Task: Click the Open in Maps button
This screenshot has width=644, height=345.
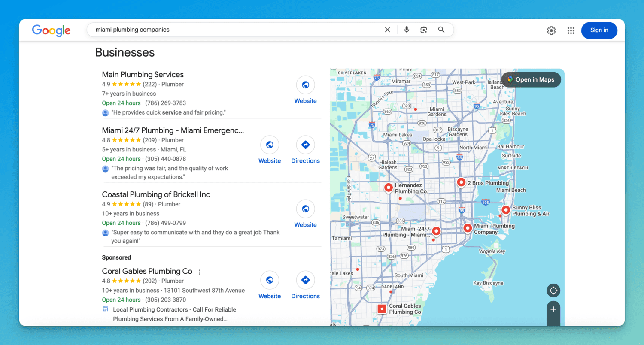Action: point(531,80)
